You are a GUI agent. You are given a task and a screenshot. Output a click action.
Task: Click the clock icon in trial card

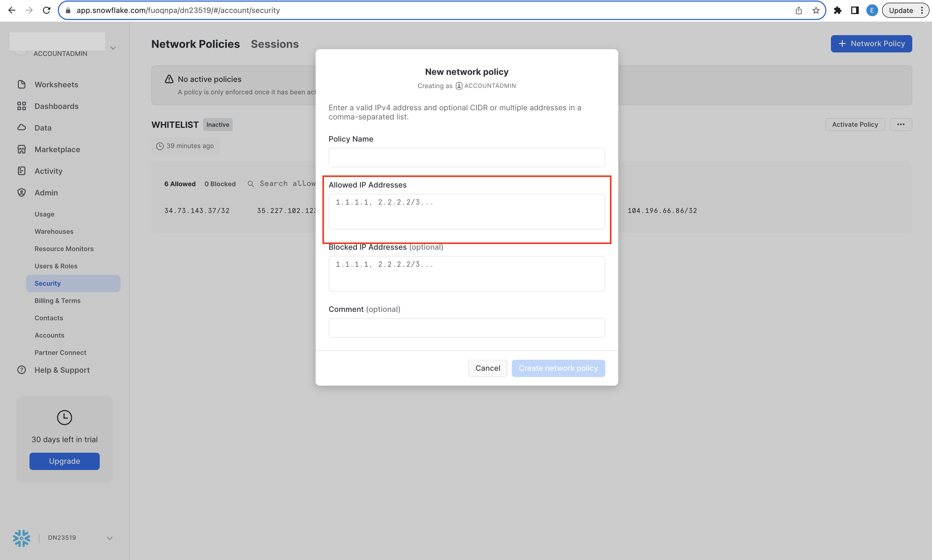(x=65, y=418)
